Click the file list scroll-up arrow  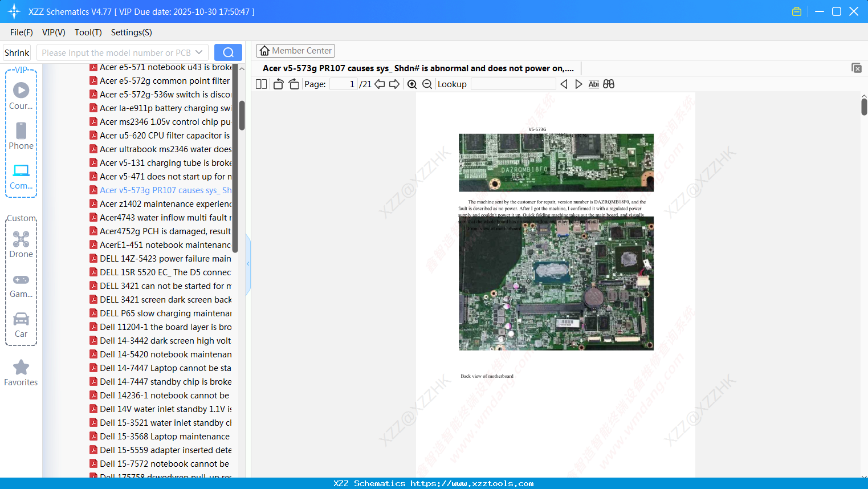pos(242,68)
